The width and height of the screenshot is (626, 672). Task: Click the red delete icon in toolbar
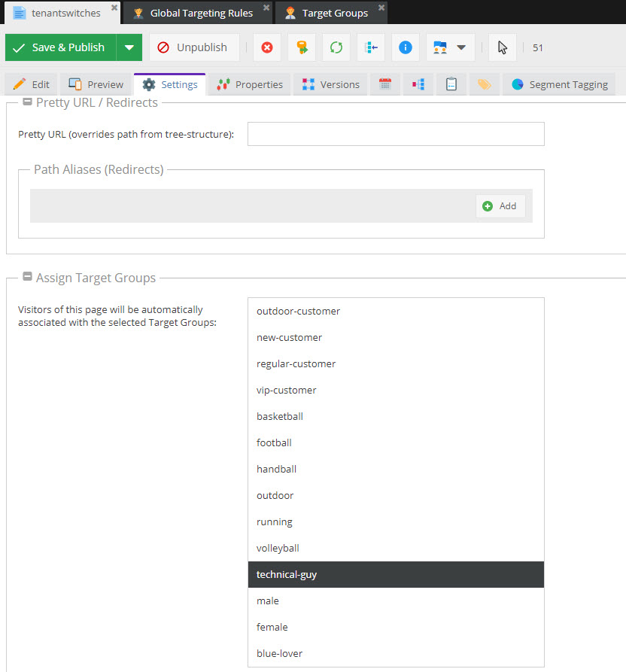click(267, 47)
